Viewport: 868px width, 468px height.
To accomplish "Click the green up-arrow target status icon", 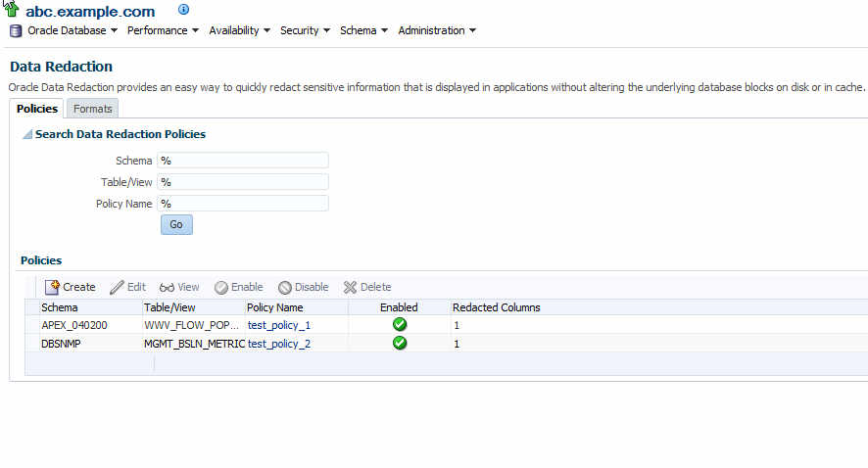I will pos(12,11).
